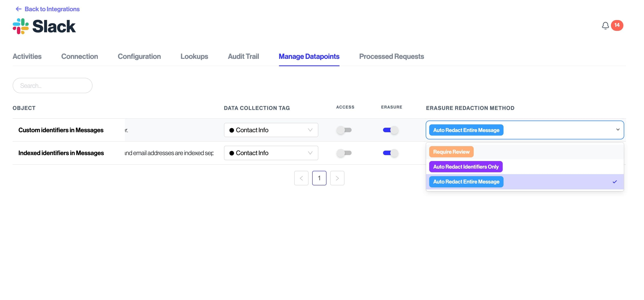Screen dimensions: 644x300
Task: Click the checkmark on selected redaction option
Action: click(x=615, y=182)
